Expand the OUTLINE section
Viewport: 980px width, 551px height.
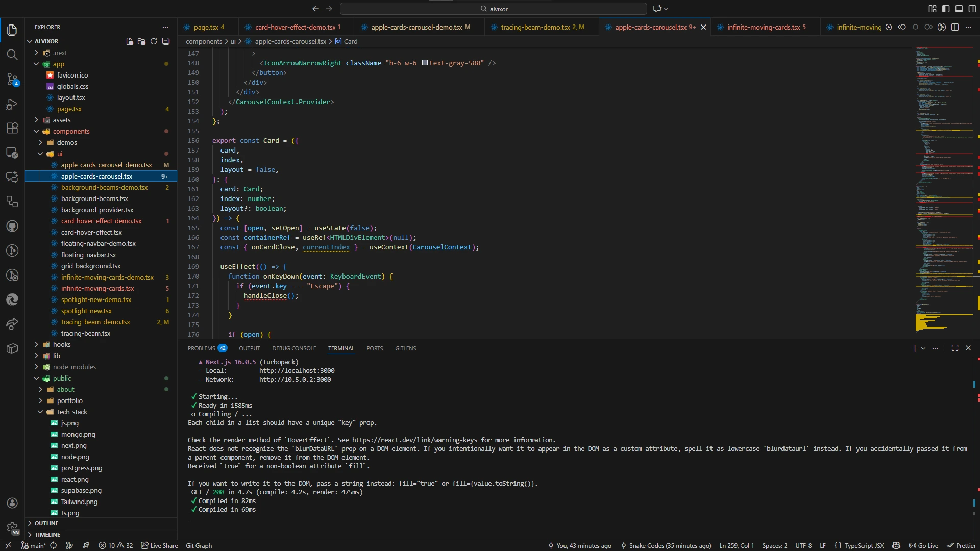pyautogui.click(x=46, y=523)
